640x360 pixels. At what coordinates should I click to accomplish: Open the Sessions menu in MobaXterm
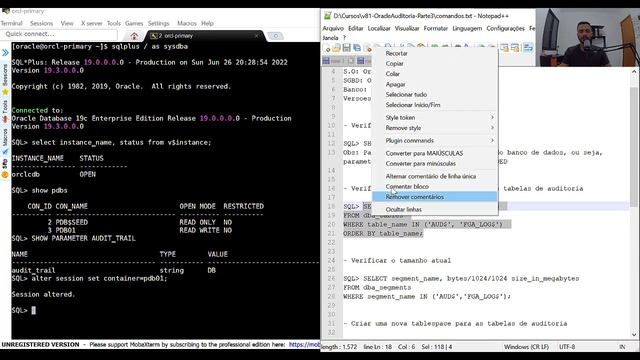click(x=41, y=23)
